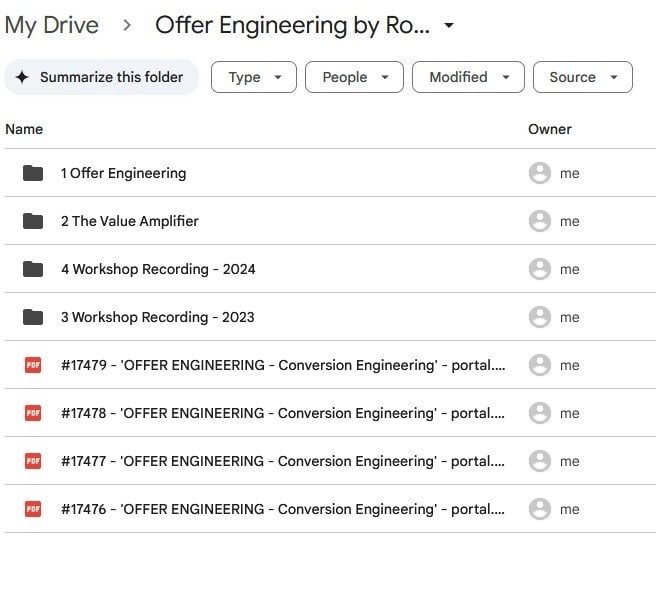Viewport: 656px width, 600px height.
Task: Click Summarize this folder button
Action: click(x=102, y=77)
